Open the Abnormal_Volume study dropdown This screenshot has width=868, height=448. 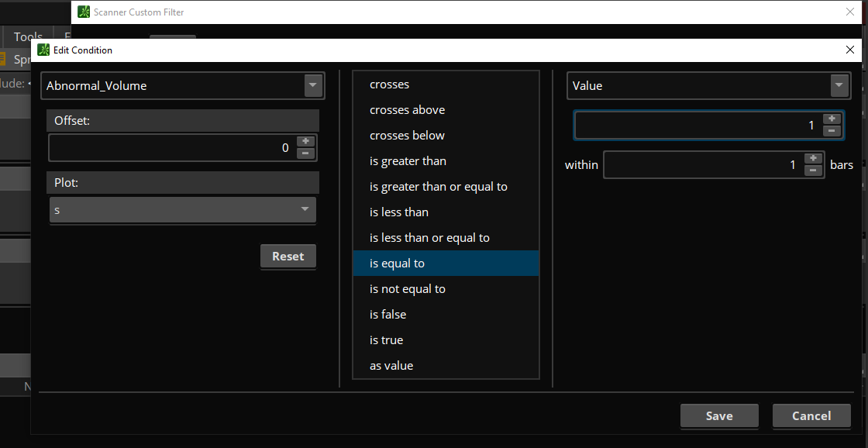pyautogui.click(x=312, y=85)
